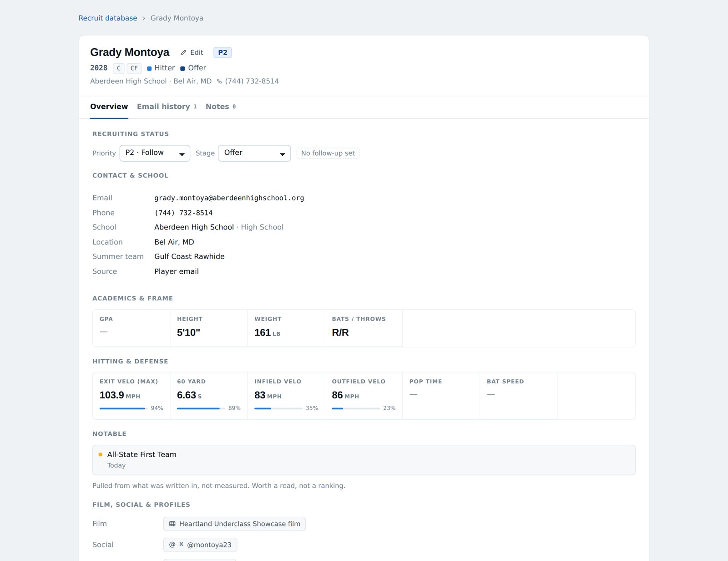This screenshot has width=728, height=561.
Task: Click the Aberdeen High School value in the School row
Action: (194, 227)
